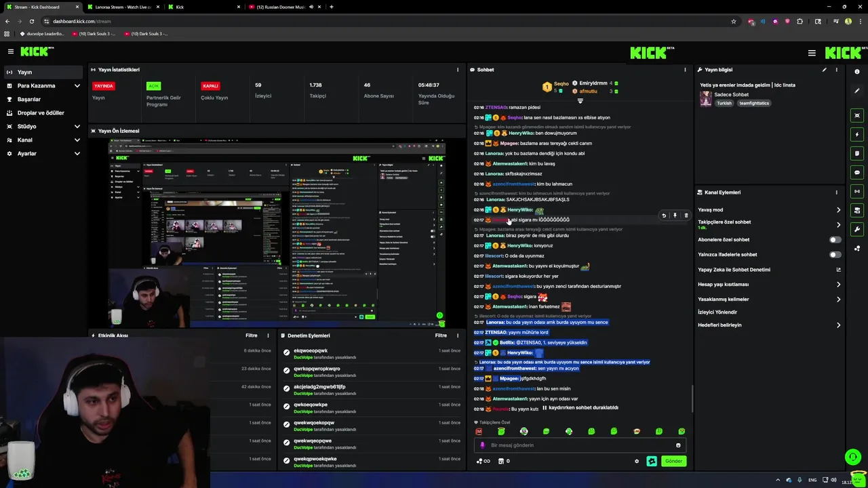Open green support headset bubble

(853, 457)
